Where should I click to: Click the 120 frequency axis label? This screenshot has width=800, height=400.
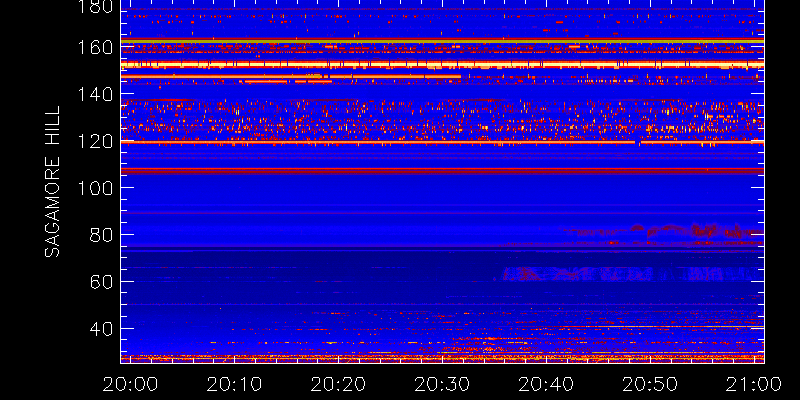pos(95,141)
